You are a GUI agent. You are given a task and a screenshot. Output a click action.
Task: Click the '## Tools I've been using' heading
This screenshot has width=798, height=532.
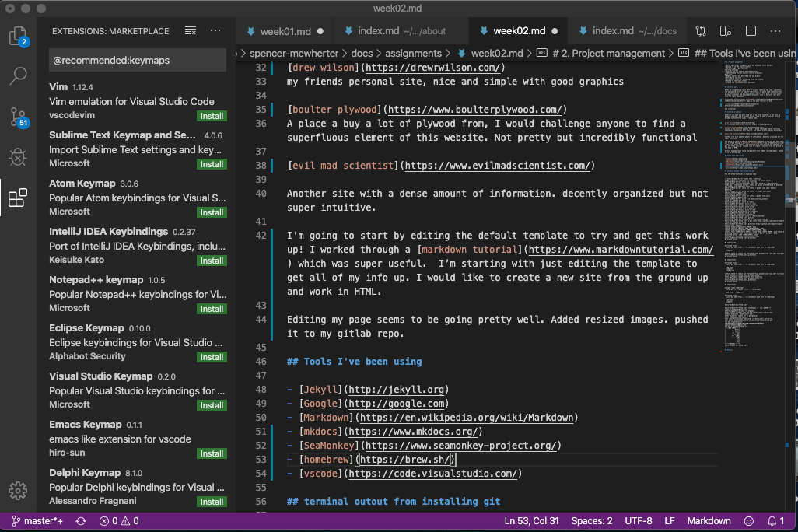[x=354, y=362]
